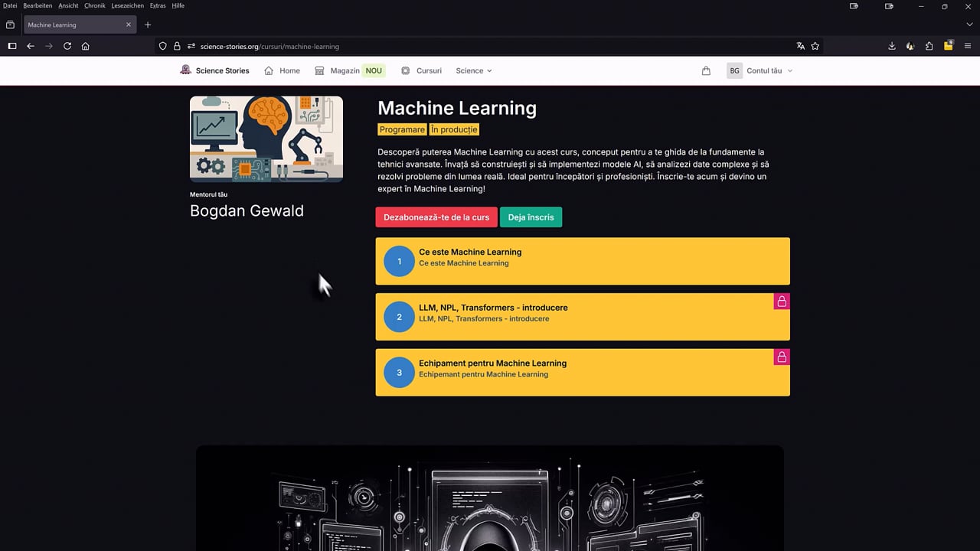Viewport: 980px width, 551px height.
Task: Open lesson 2 LLM, NPL, Transformers
Action: click(583, 317)
